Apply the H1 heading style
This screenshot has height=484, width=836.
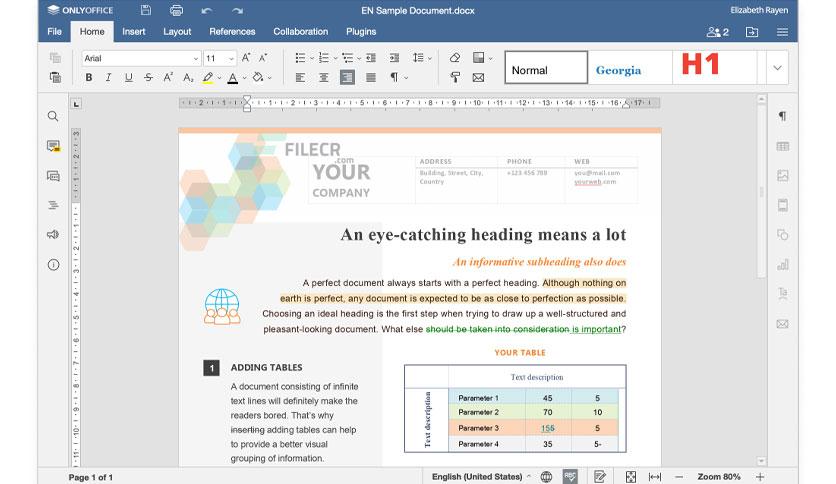[x=714, y=68]
